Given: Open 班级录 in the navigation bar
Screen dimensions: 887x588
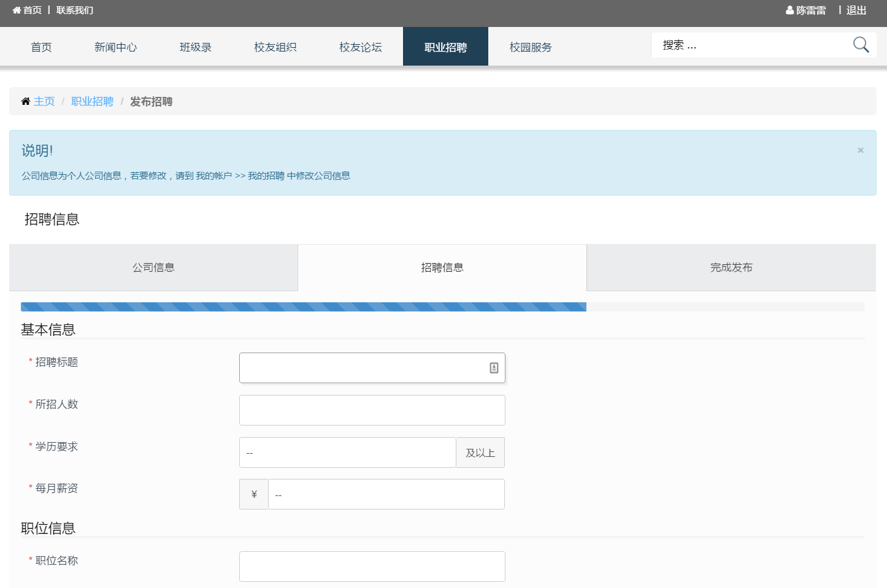Looking at the screenshot, I should click(x=196, y=47).
